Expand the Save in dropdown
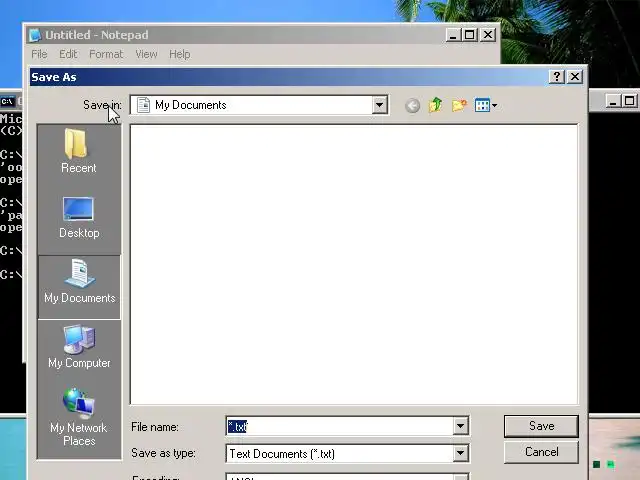640x480 pixels. click(x=379, y=105)
